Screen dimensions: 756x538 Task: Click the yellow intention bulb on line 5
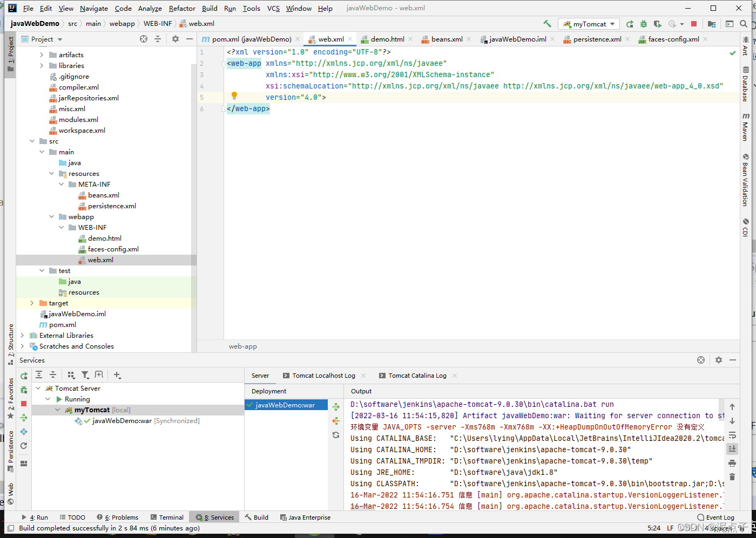coord(234,96)
